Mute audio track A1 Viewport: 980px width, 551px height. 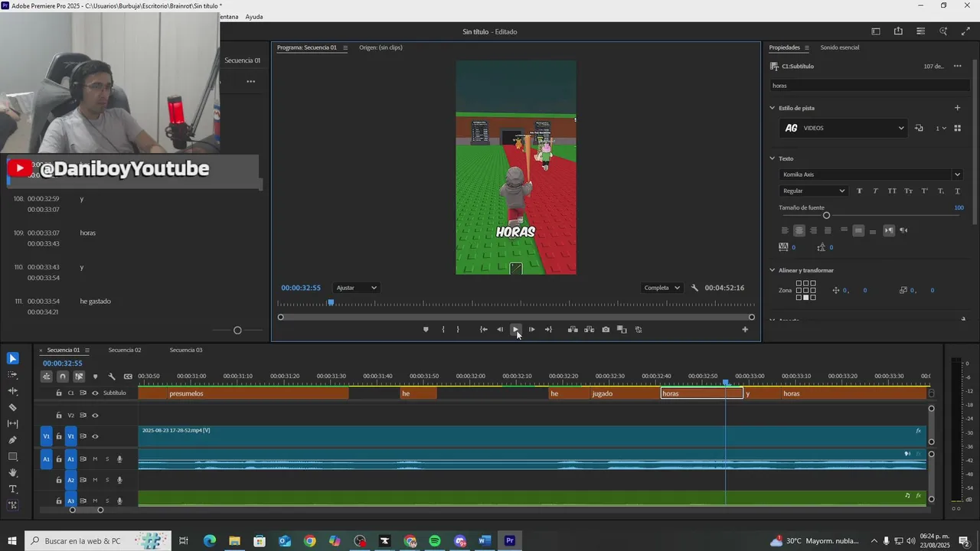point(95,459)
